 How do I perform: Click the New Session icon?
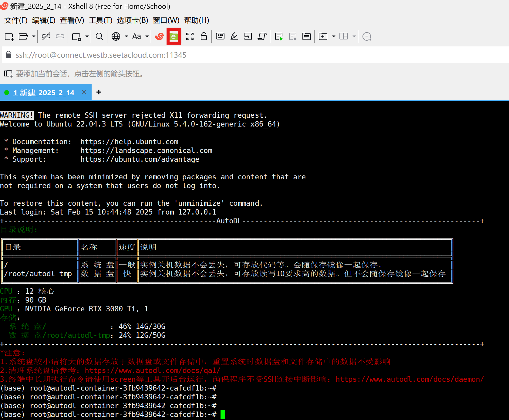(9, 37)
